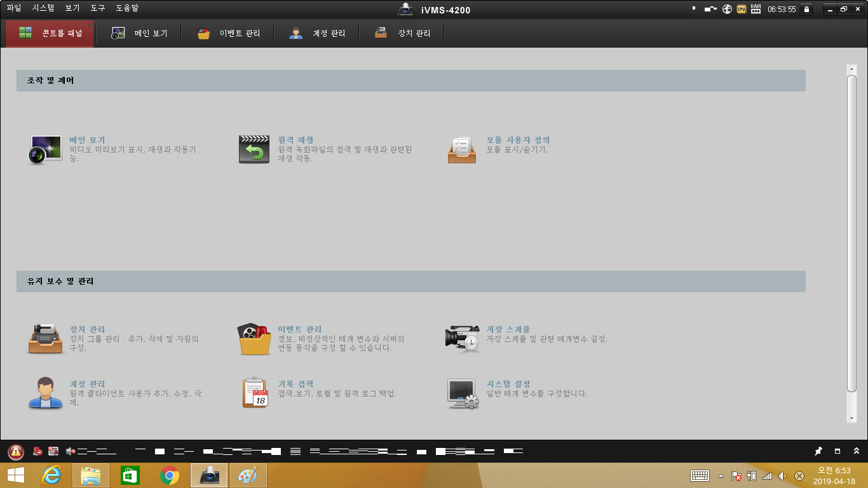Image resolution: width=868 pixels, height=488 pixels.
Task: Open the 시스템 menu
Action: coord(44,8)
